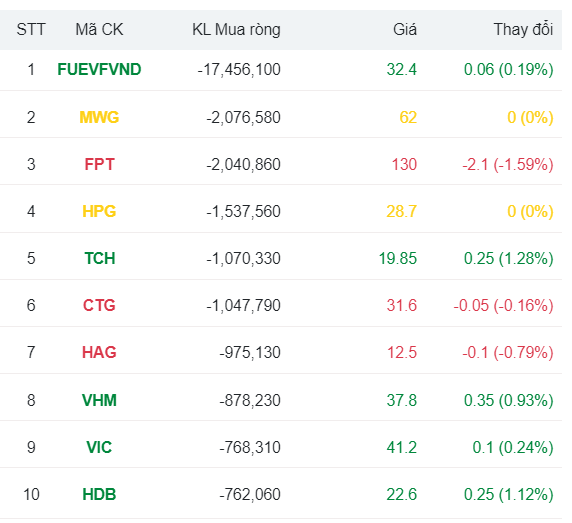This screenshot has height=523, width=572.
Task: Open the TCH stock code link
Action: [100, 258]
